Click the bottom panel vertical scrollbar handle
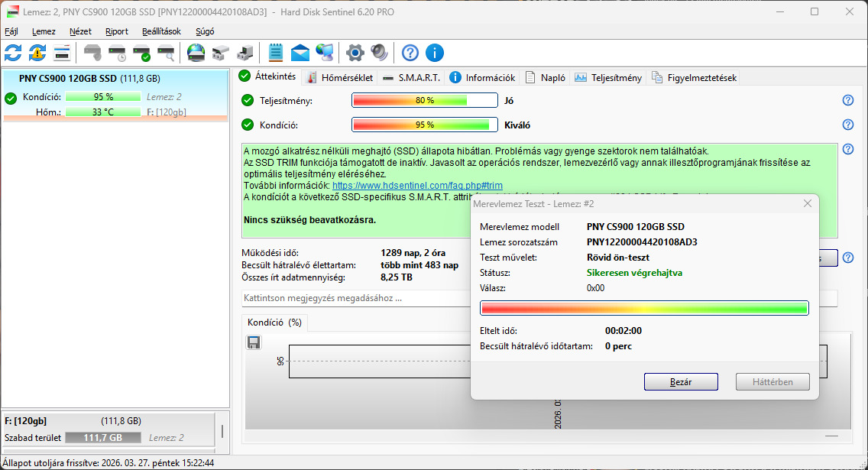The width and height of the screenshot is (868, 470). (222, 431)
